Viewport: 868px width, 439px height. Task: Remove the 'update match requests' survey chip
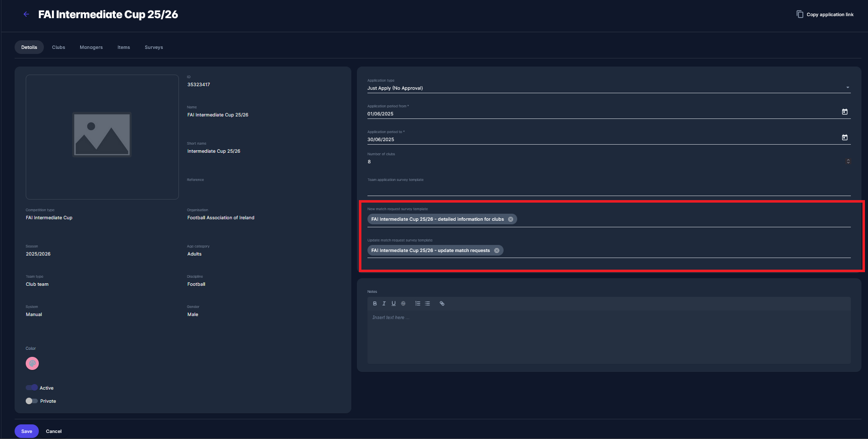pyautogui.click(x=497, y=250)
